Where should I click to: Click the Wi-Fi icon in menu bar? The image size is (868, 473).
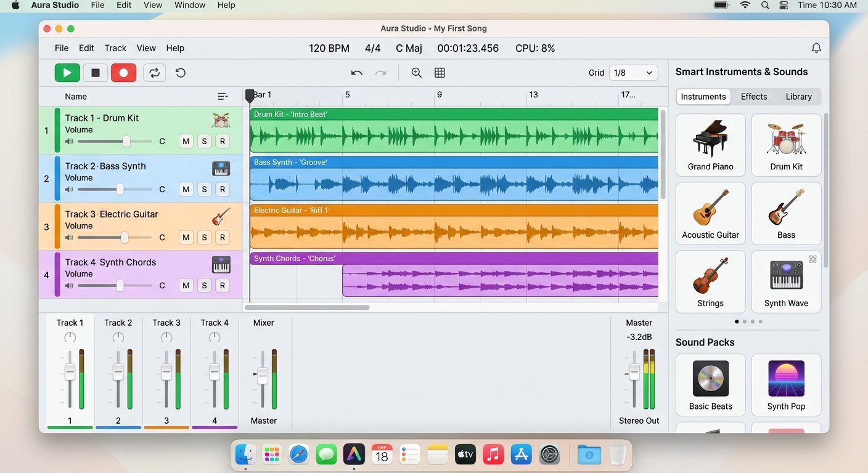745,5
